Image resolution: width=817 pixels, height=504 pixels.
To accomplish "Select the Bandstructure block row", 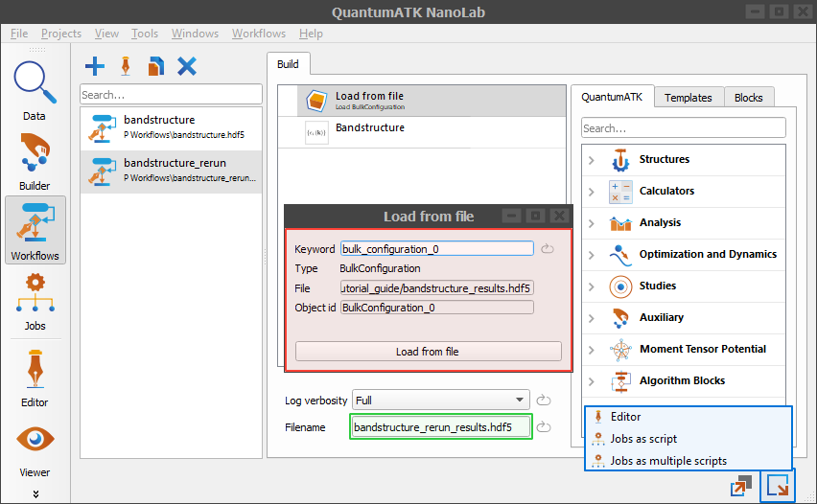I will pos(422,132).
